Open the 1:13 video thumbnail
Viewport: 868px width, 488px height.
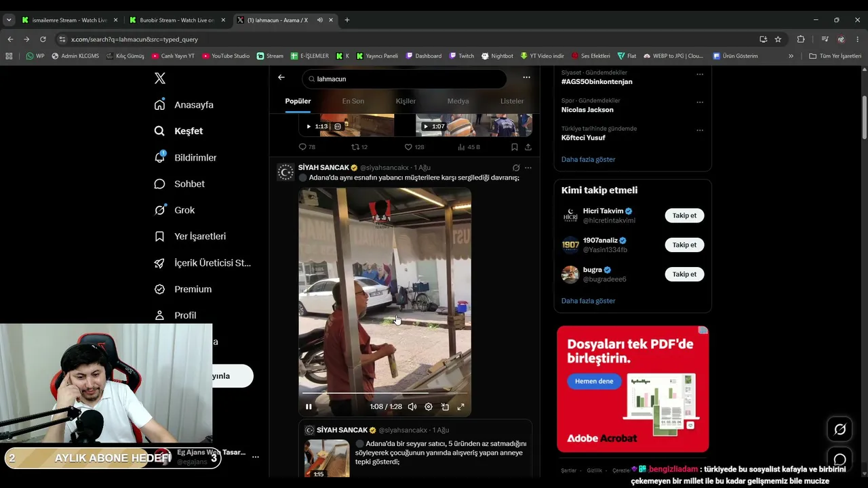click(x=347, y=125)
